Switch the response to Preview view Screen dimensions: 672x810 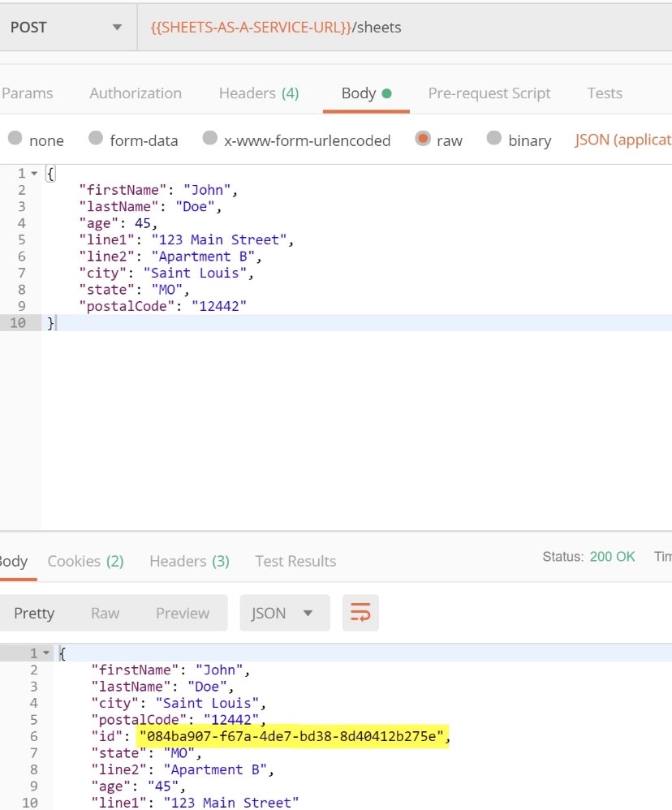(182, 613)
